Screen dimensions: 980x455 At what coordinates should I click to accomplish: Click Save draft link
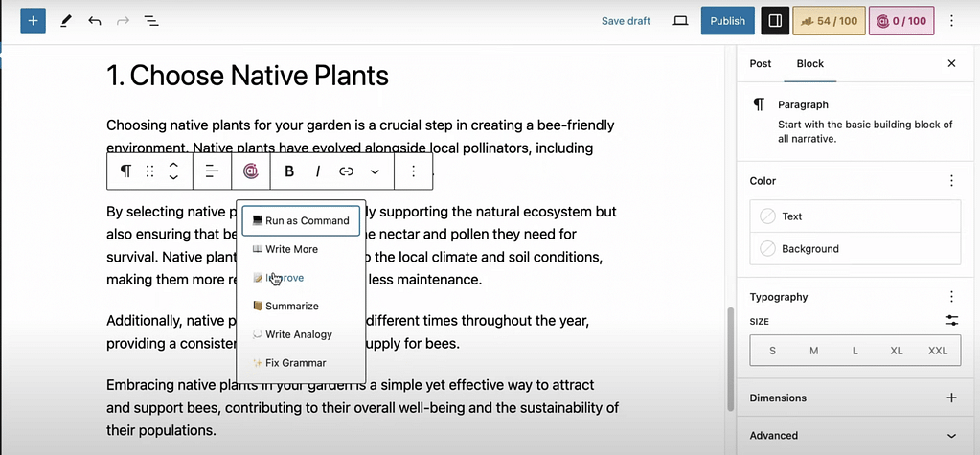point(626,20)
